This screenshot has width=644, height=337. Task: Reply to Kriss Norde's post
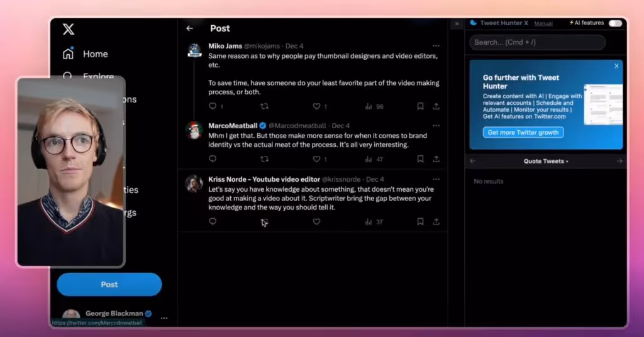click(213, 221)
